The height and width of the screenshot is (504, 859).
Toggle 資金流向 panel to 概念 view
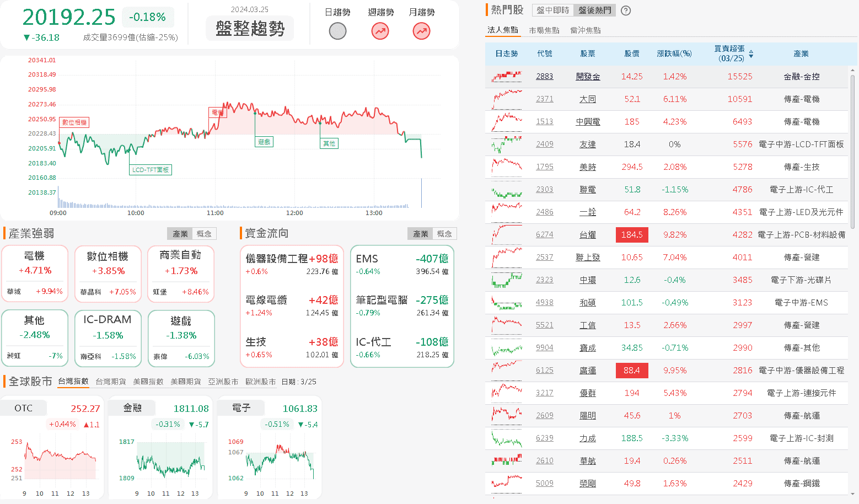coord(444,234)
